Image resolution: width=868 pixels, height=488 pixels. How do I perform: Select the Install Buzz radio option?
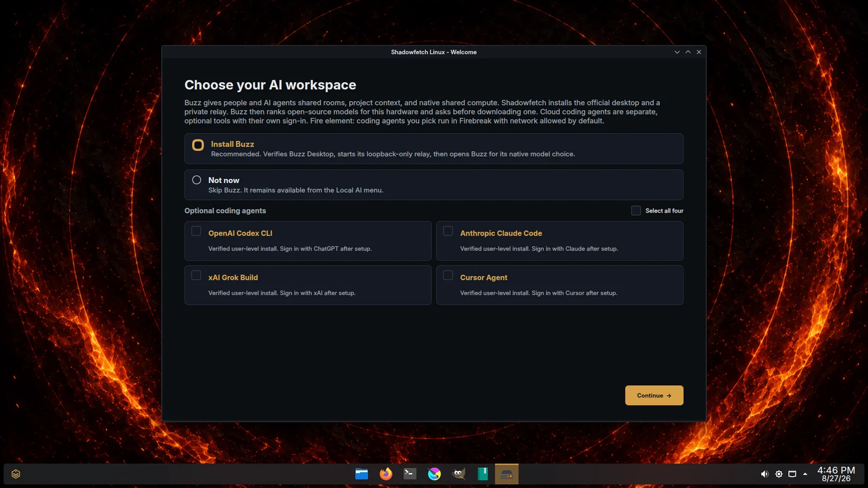pos(198,145)
